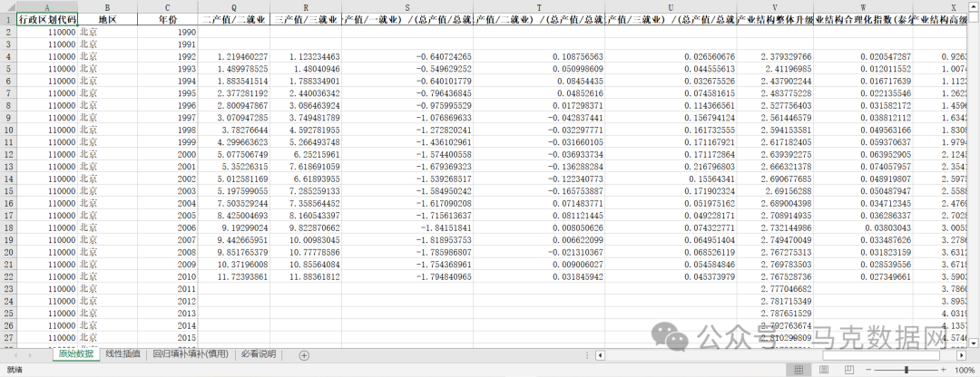Select cell with value 1.219460227
The width and height of the screenshot is (980, 377).
[x=234, y=56]
